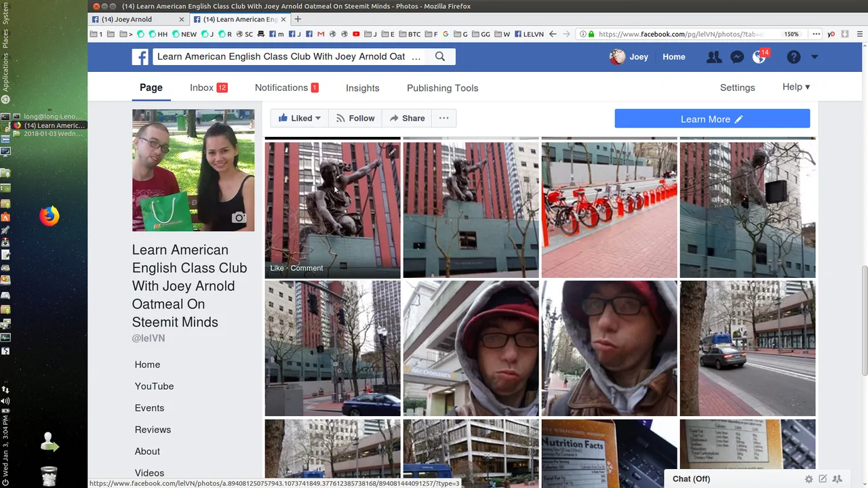Click the Firefox launcher icon on desktop
Image resolution: width=868 pixels, height=488 pixels.
click(x=49, y=216)
